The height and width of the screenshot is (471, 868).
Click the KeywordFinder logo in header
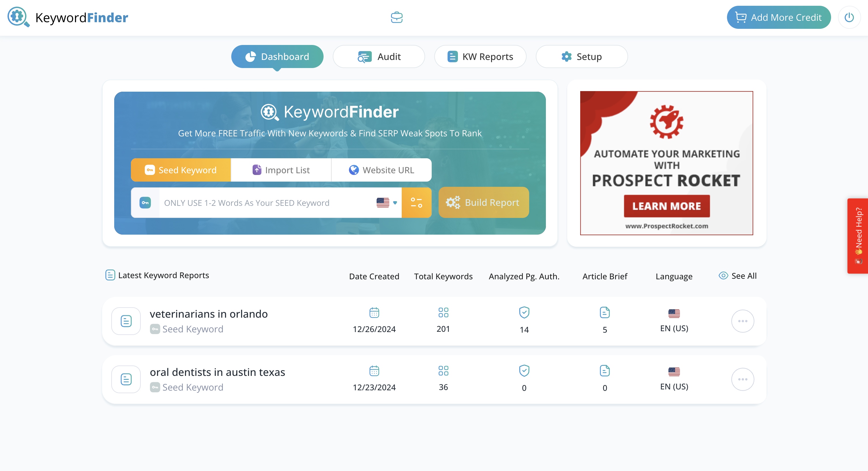68,17
